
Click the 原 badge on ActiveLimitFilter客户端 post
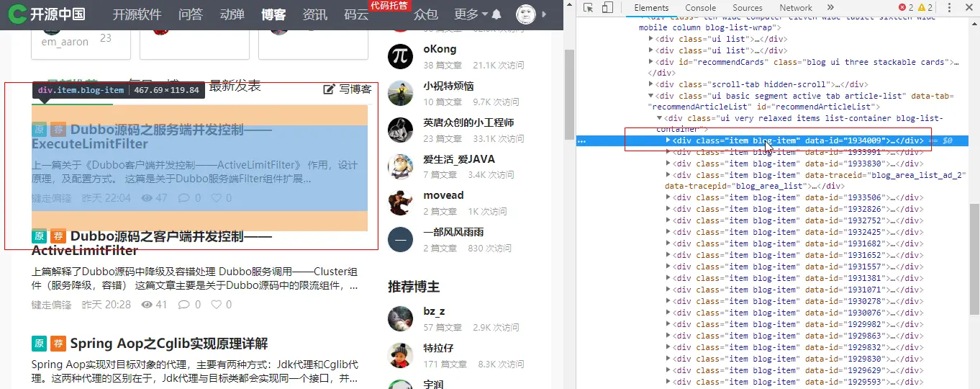40,236
